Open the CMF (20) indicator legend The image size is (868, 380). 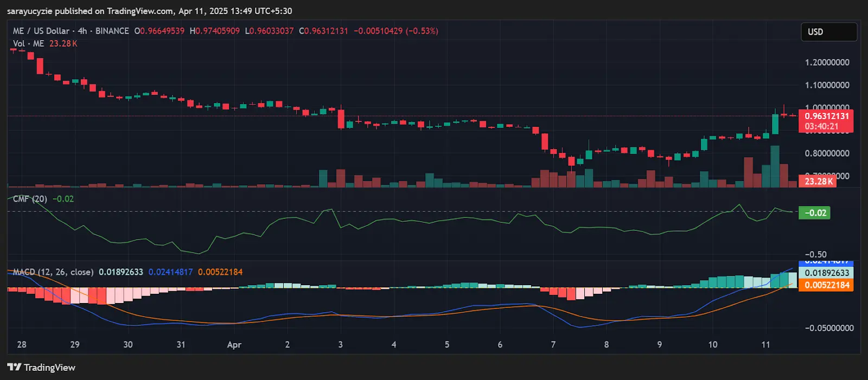coord(30,199)
